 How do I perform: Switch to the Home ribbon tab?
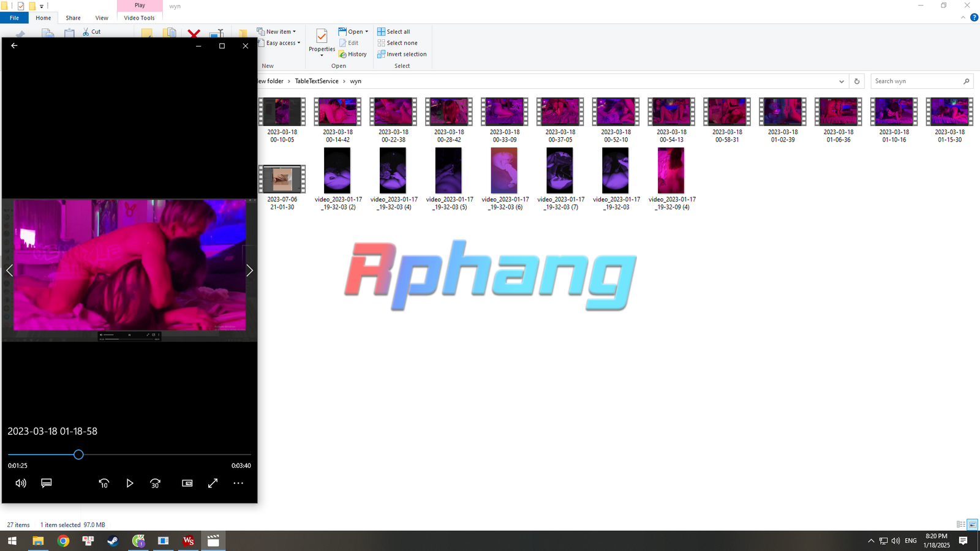click(43, 18)
